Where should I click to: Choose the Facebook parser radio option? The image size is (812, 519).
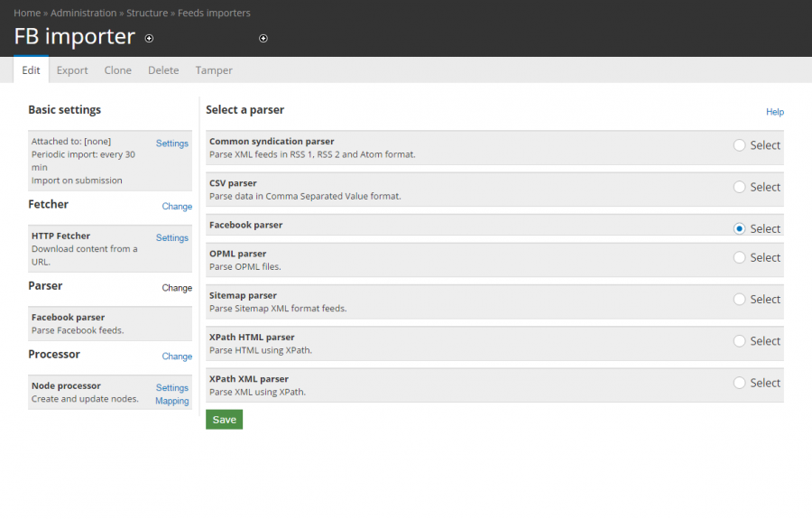coord(739,228)
